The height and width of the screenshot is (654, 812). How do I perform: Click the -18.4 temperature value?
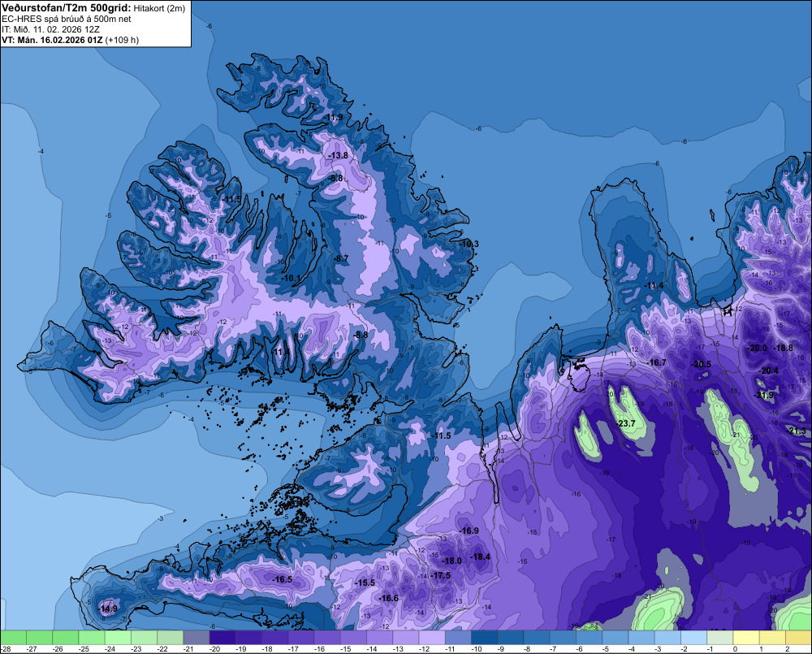click(480, 557)
